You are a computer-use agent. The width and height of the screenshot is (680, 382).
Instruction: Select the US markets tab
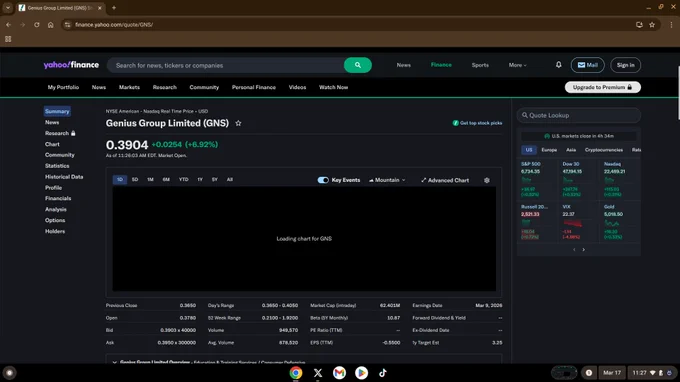[529, 150]
